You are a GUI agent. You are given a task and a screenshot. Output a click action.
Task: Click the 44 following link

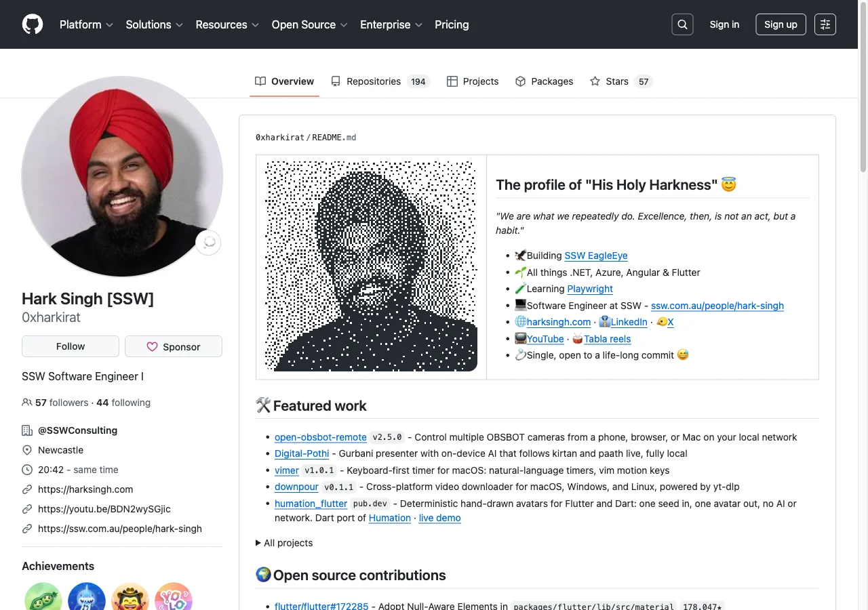[x=123, y=403]
